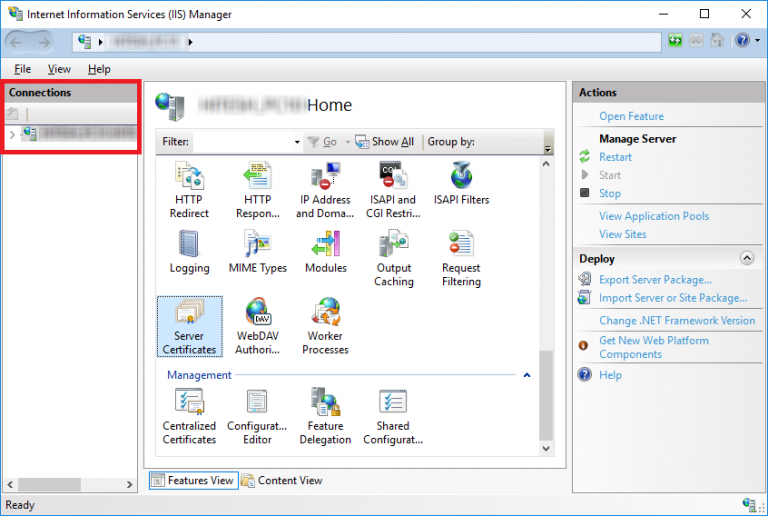
Task: Click the green Refresh page icon
Action: click(x=675, y=40)
